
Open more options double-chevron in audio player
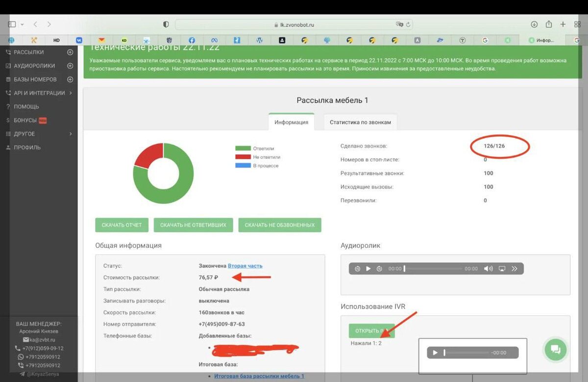[514, 269]
